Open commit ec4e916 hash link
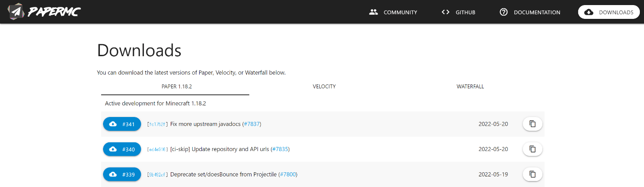The height and width of the screenshot is (187, 644). point(158,150)
